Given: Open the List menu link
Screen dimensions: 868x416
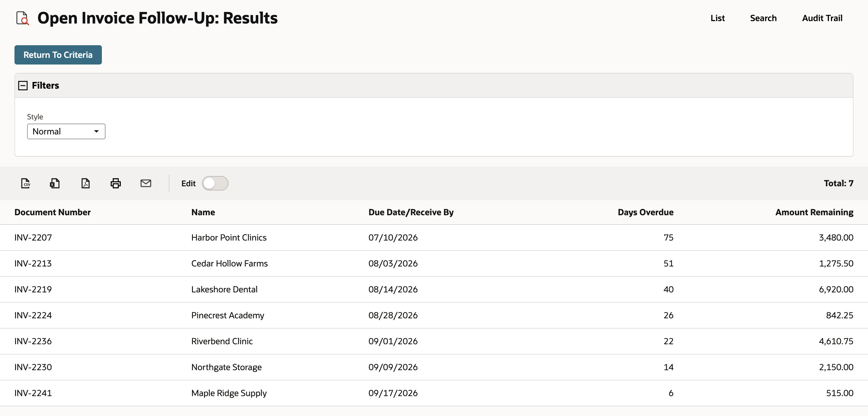Looking at the screenshot, I should (717, 18).
